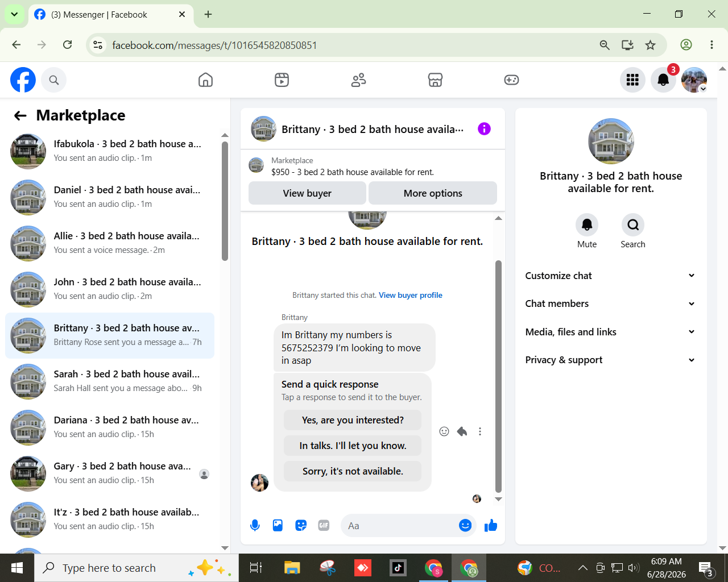Viewport: 728px width, 582px height.
Task: Open the Facebook search icon
Action: coord(54,80)
